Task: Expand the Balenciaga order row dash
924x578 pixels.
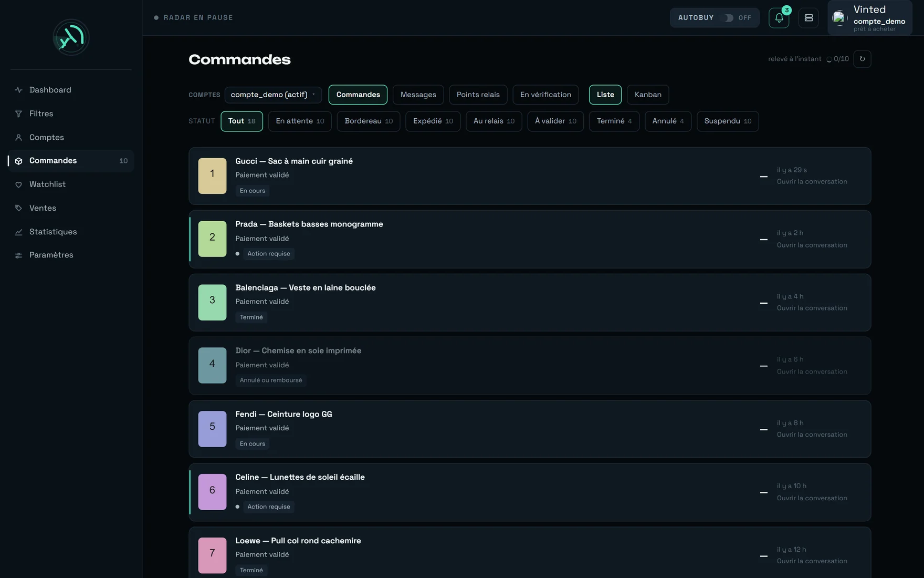Action: click(764, 303)
